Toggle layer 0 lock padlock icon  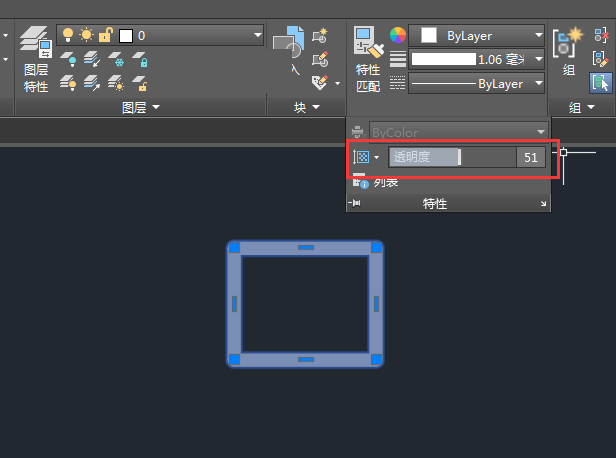pos(105,35)
